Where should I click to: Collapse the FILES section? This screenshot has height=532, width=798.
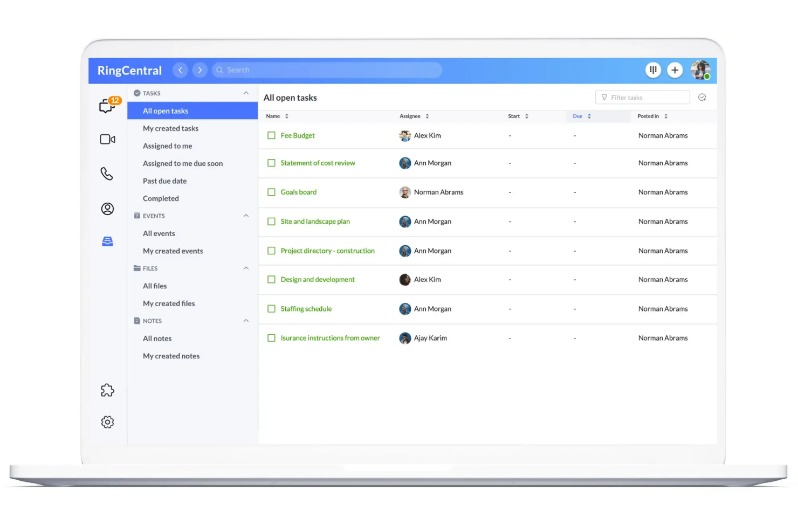tap(246, 268)
